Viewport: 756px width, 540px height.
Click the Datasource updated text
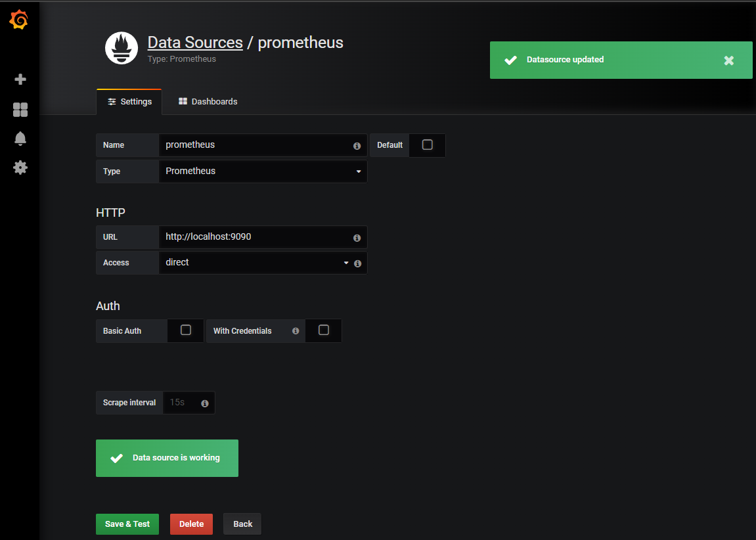[565, 60]
